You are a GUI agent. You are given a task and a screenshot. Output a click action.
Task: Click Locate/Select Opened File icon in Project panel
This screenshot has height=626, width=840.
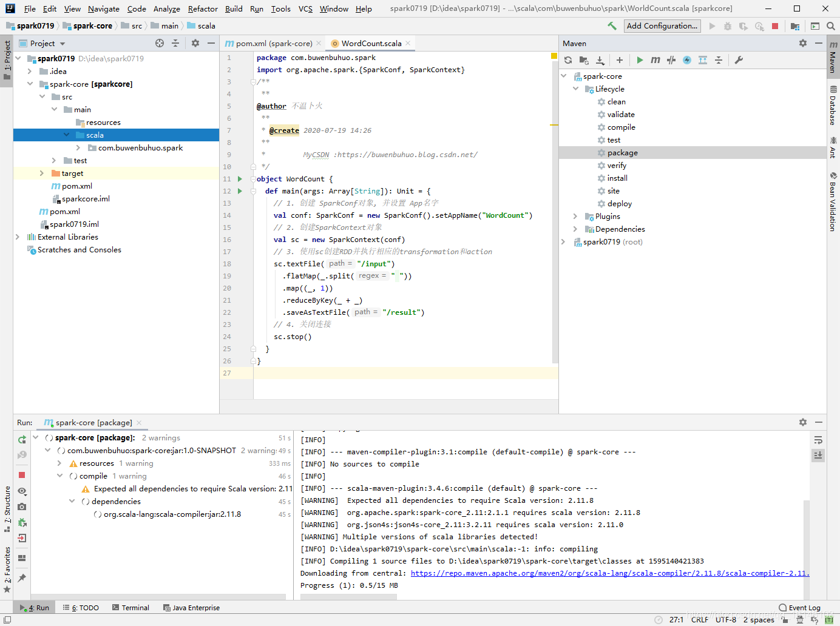(160, 43)
